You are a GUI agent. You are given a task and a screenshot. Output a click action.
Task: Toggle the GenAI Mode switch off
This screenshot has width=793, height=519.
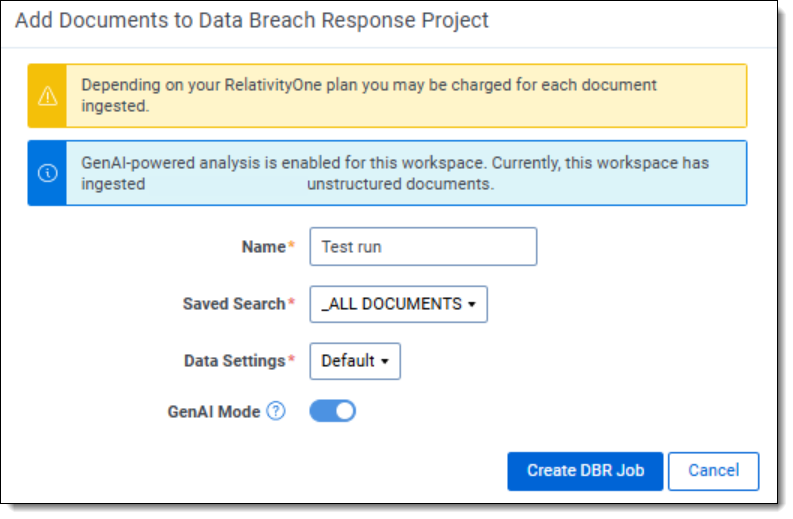(x=333, y=411)
